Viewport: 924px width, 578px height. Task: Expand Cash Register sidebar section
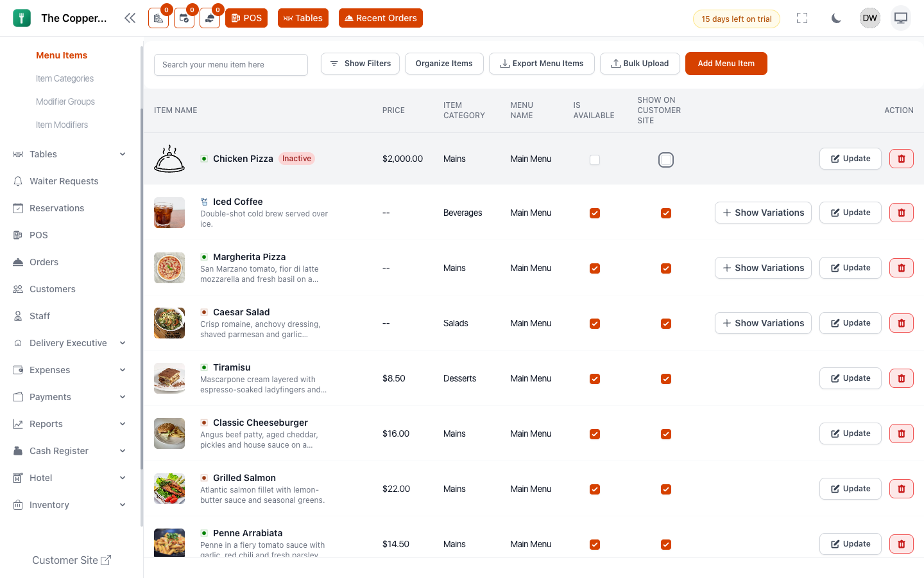[71, 451]
